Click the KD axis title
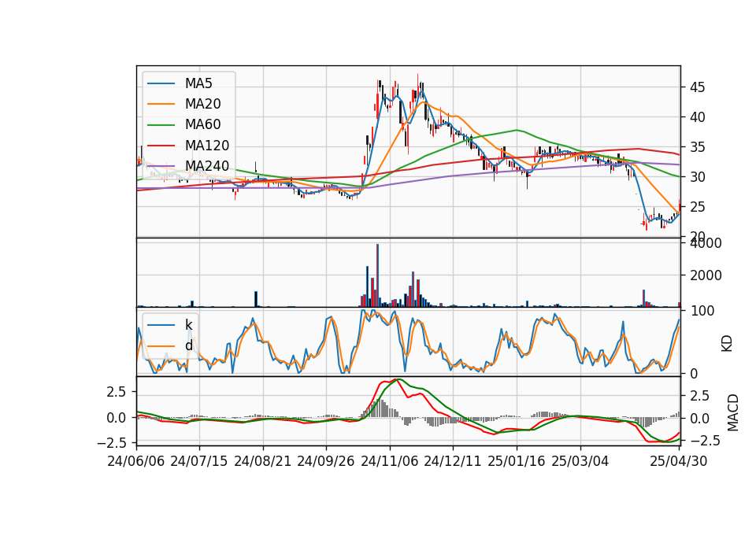This screenshot has width=756, height=543. pos(727,344)
